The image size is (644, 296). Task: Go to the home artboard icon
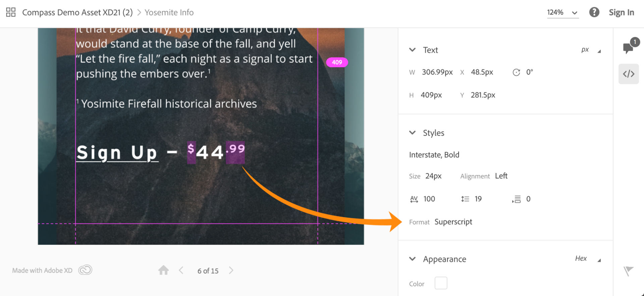point(164,270)
